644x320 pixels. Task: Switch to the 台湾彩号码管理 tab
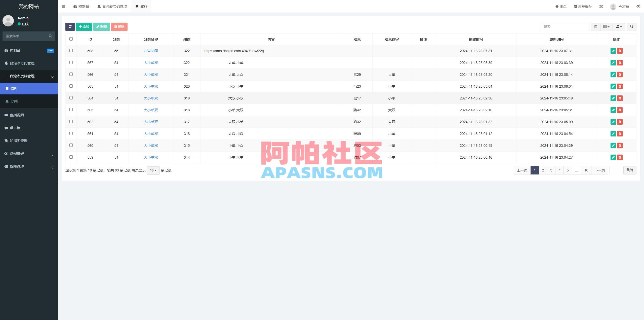(x=112, y=6)
